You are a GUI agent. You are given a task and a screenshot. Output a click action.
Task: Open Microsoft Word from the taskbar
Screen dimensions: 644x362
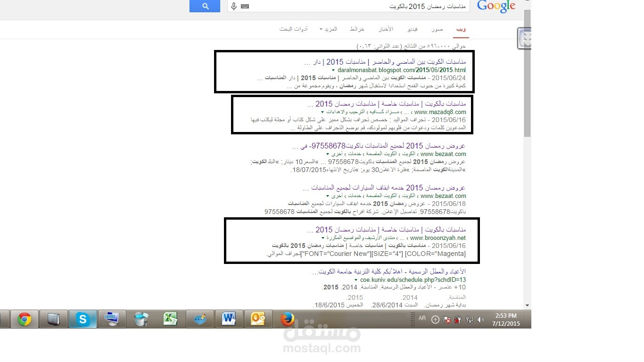click(229, 319)
